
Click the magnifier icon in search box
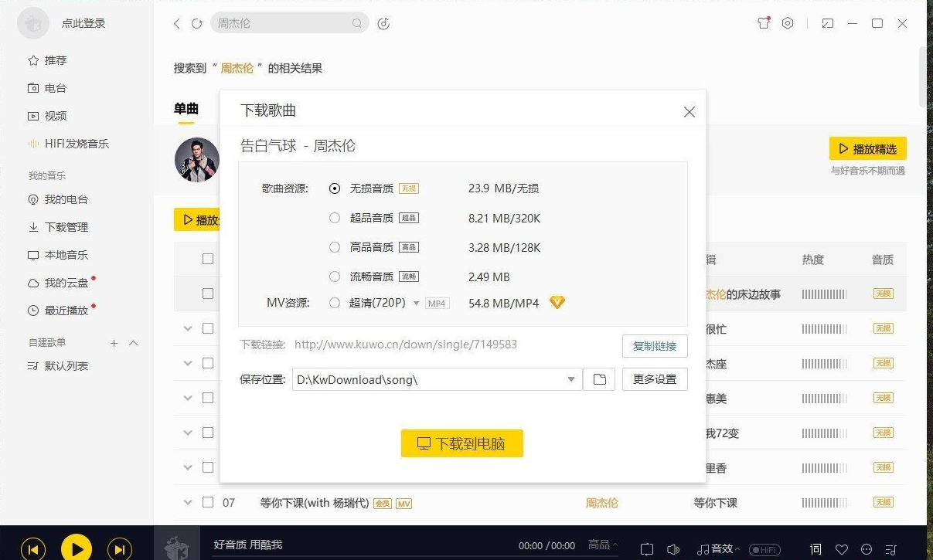point(356,24)
